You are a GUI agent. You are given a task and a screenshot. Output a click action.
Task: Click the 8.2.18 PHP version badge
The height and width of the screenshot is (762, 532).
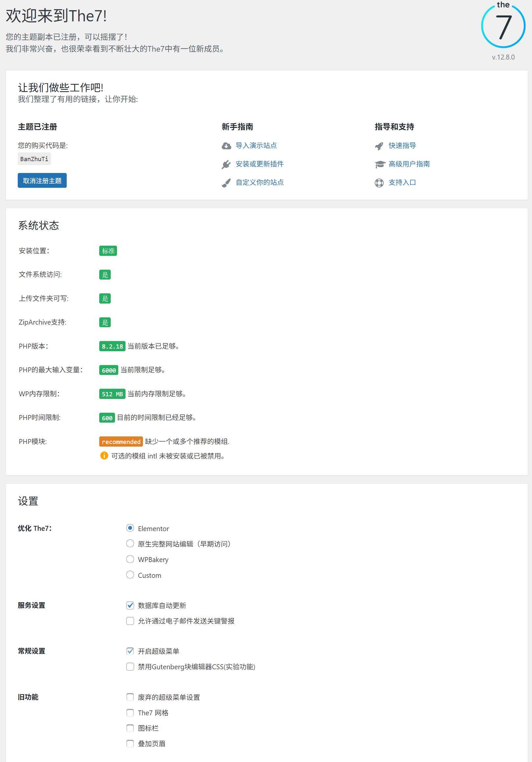[x=112, y=346]
